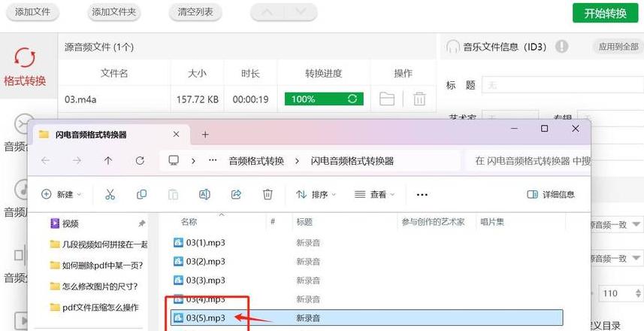644x331 pixels.
Task: Open output folder icon for 03.m4a
Action: click(x=387, y=99)
